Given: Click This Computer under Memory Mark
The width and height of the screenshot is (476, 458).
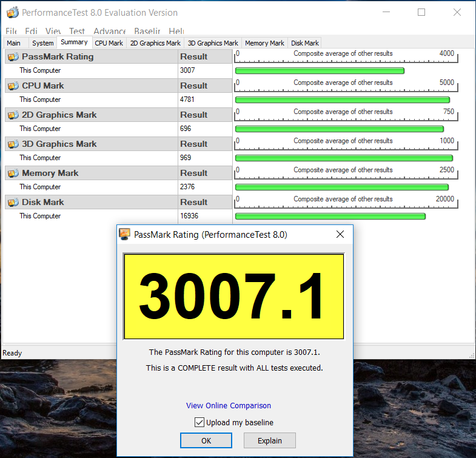Looking at the screenshot, I should [x=40, y=187].
